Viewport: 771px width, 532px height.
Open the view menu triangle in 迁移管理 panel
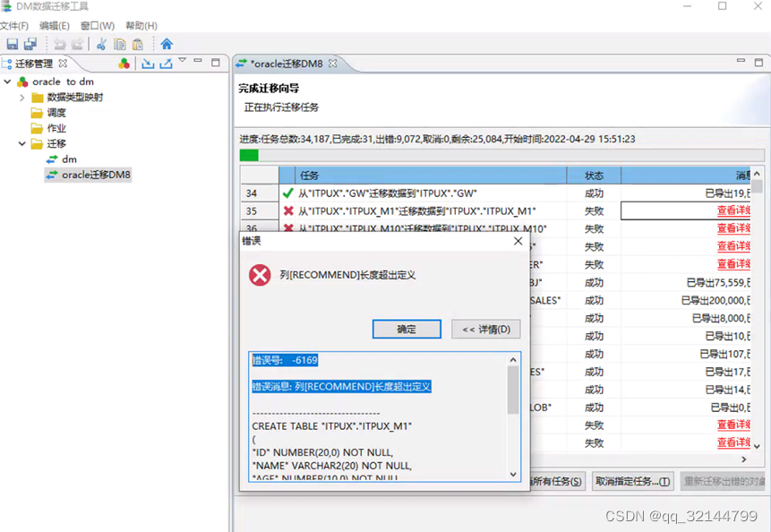(x=183, y=60)
